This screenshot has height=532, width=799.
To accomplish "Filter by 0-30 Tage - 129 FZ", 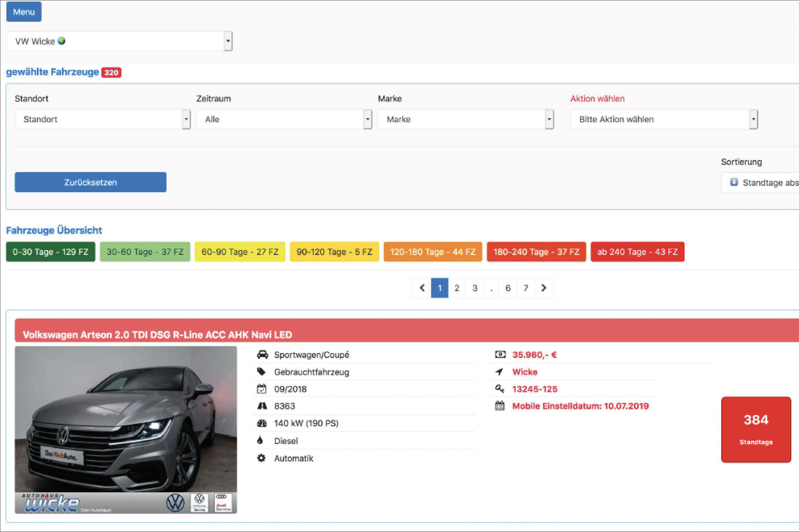I will [x=50, y=252].
